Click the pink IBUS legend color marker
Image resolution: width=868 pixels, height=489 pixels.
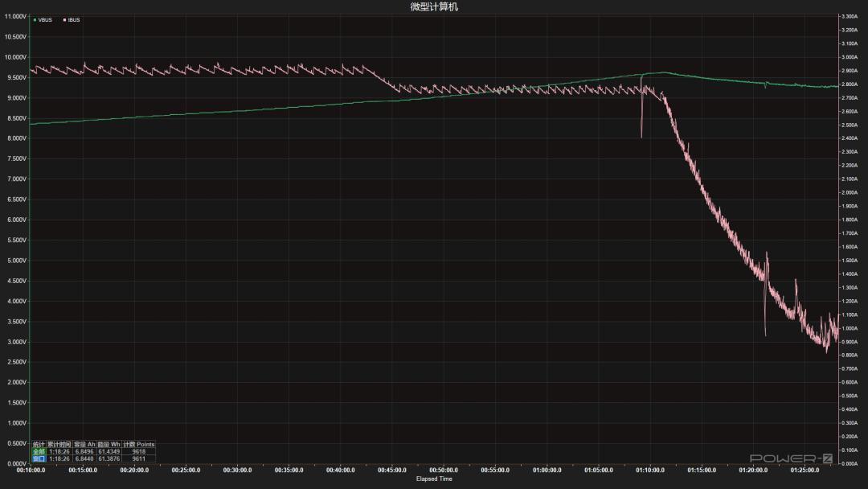[x=64, y=20]
